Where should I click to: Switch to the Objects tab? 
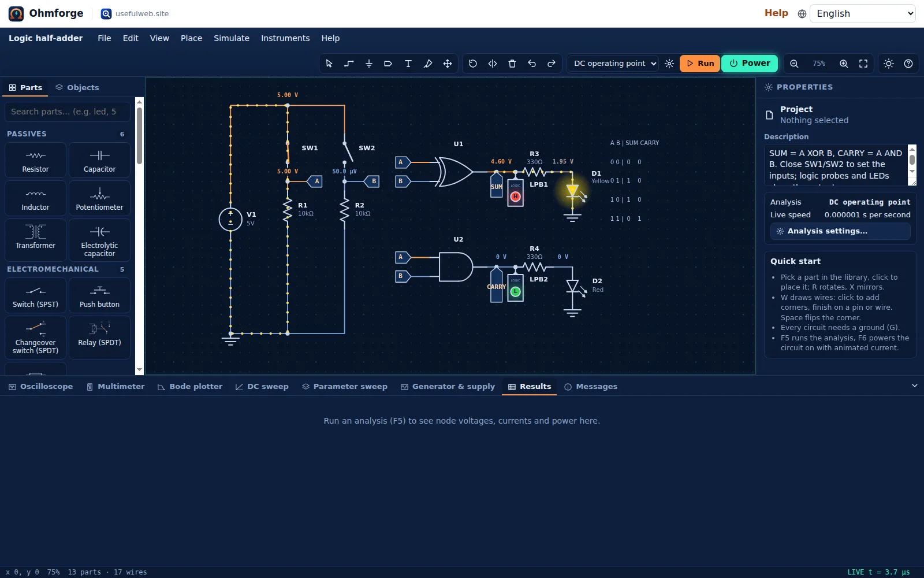pos(77,88)
